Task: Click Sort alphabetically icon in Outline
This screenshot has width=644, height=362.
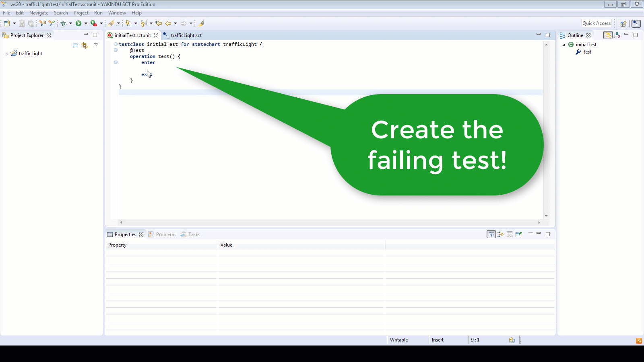Action: [x=617, y=35]
